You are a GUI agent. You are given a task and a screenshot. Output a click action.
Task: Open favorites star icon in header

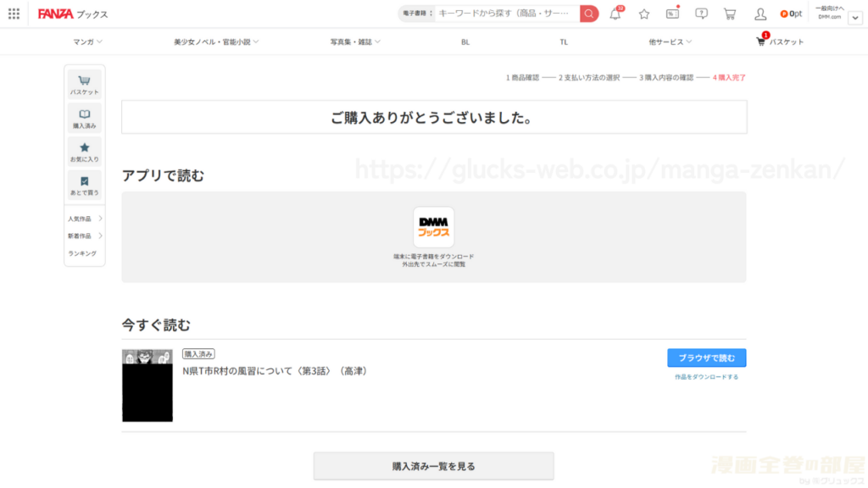[x=644, y=14]
